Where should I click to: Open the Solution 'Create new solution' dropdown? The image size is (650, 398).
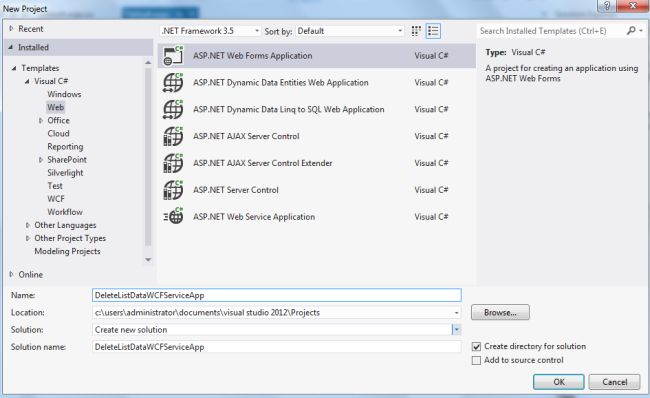coord(456,330)
